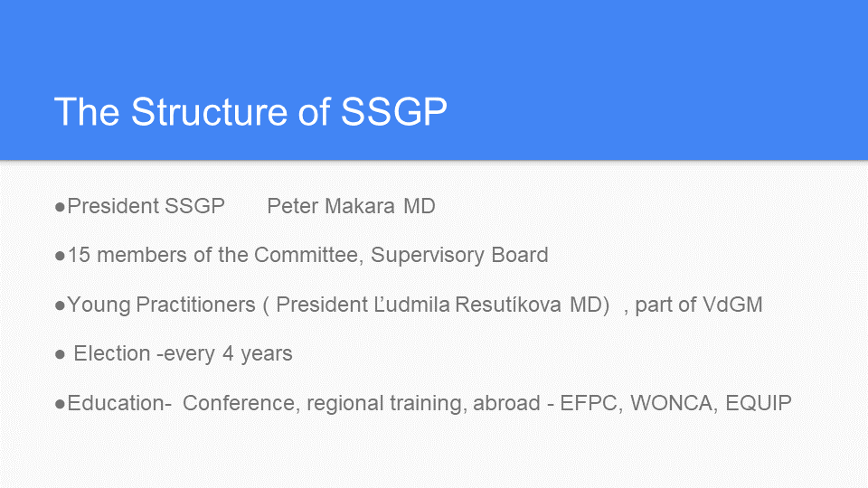Click the "Young Practitioners" text

(x=161, y=305)
